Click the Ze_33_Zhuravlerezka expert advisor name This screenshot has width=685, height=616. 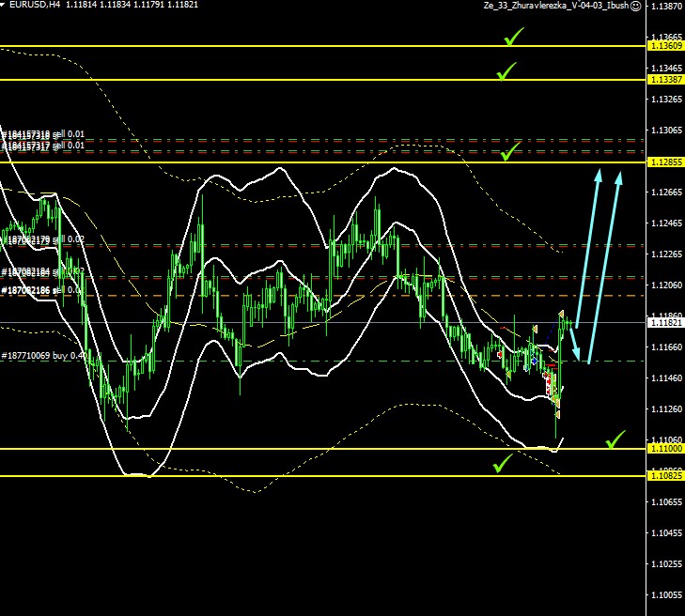(x=554, y=7)
